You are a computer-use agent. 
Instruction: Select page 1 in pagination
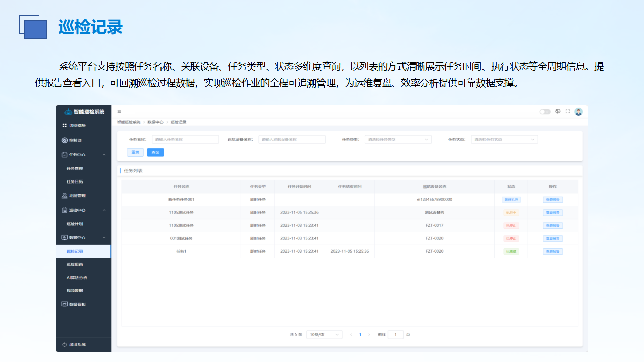(x=360, y=334)
